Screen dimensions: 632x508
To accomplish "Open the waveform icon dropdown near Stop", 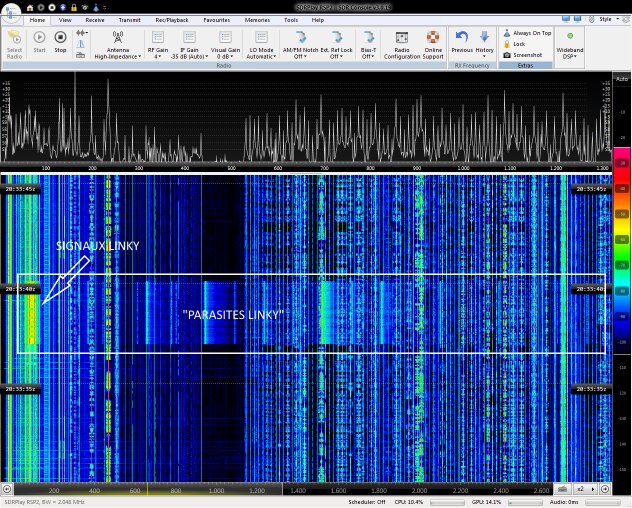I will pos(82,33).
